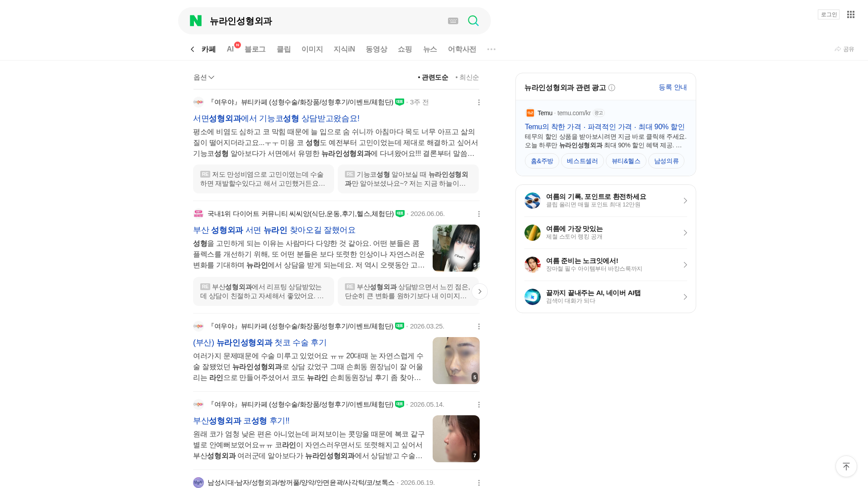Click the green search magnifier icon
Screen dimensions: 868x488
(473, 21)
